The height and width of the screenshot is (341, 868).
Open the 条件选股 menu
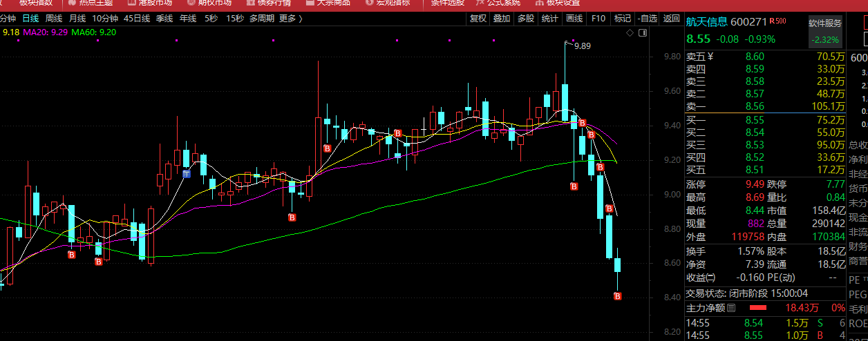point(448,2)
